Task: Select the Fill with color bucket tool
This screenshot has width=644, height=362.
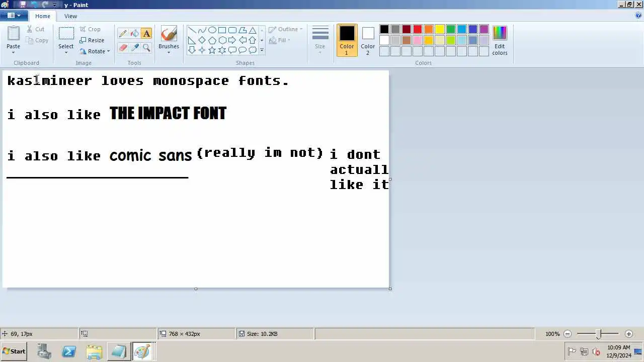Action: pyautogui.click(x=134, y=34)
